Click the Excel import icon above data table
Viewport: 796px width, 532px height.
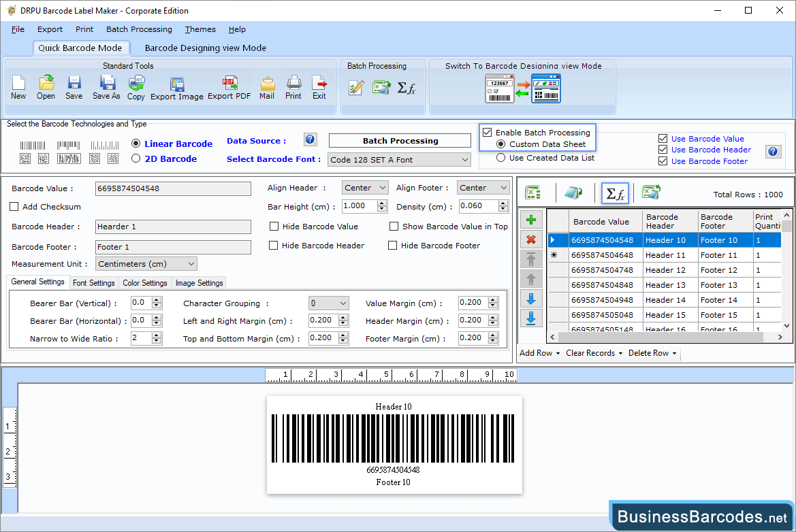point(532,193)
